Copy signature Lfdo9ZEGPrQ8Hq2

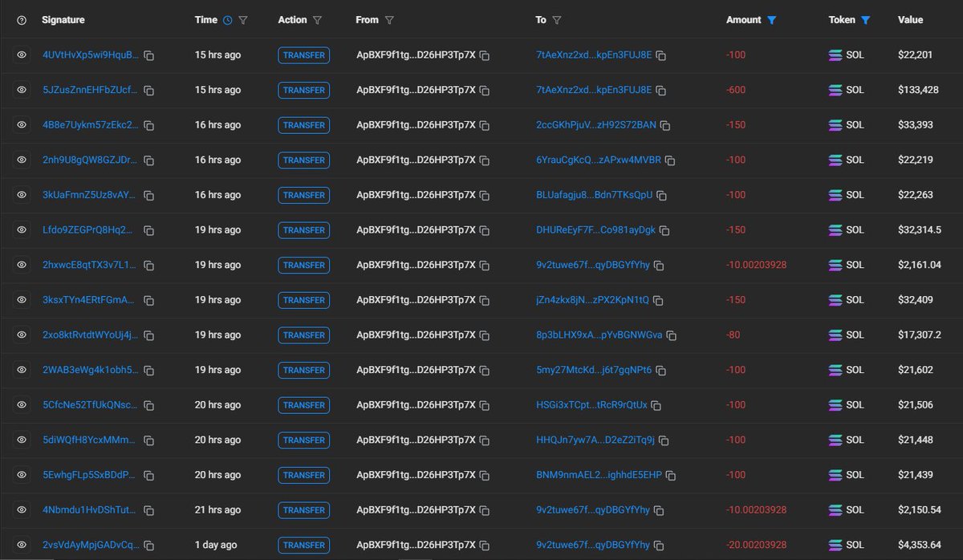pos(149,230)
